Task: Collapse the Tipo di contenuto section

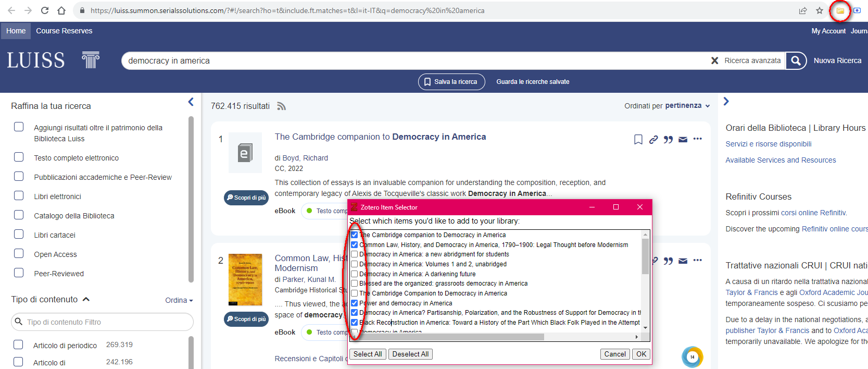Action: [x=86, y=299]
